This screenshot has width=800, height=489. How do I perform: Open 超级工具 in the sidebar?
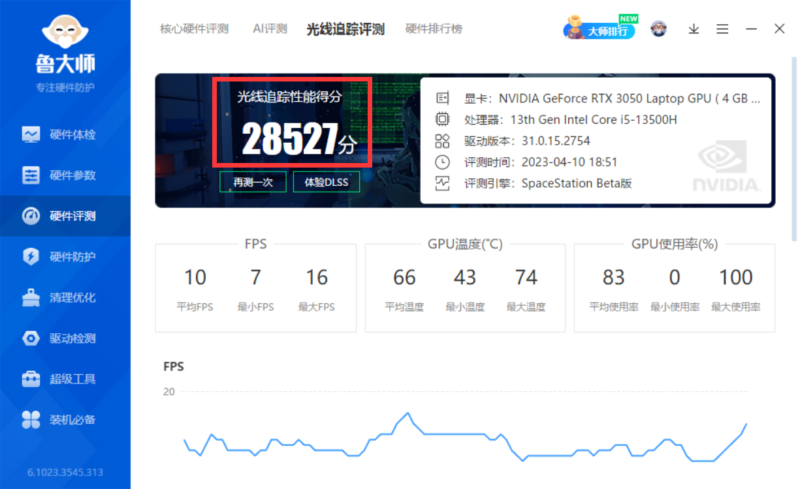tap(65, 379)
